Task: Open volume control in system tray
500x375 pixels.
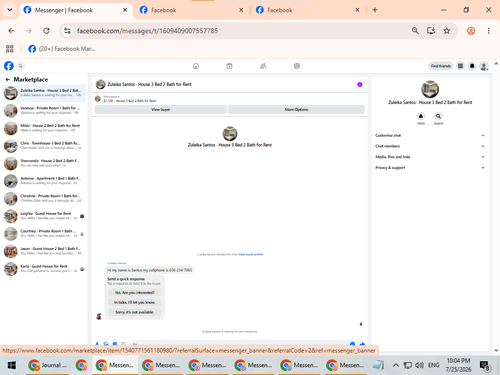Action: 419,365
